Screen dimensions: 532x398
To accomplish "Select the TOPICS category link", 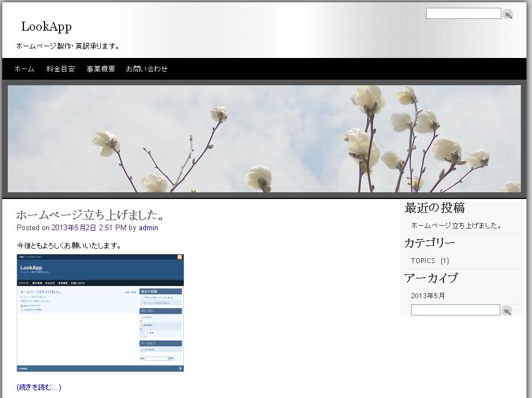I will (423, 261).
